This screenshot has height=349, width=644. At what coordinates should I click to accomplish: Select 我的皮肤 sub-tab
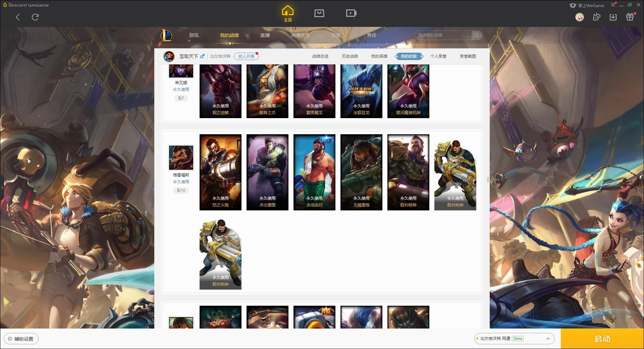click(x=409, y=56)
